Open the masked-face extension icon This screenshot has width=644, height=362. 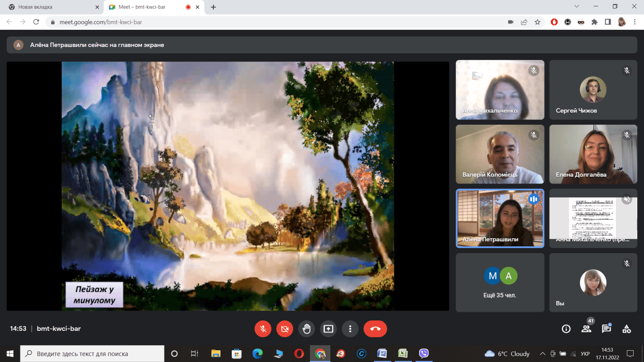[x=581, y=22]
